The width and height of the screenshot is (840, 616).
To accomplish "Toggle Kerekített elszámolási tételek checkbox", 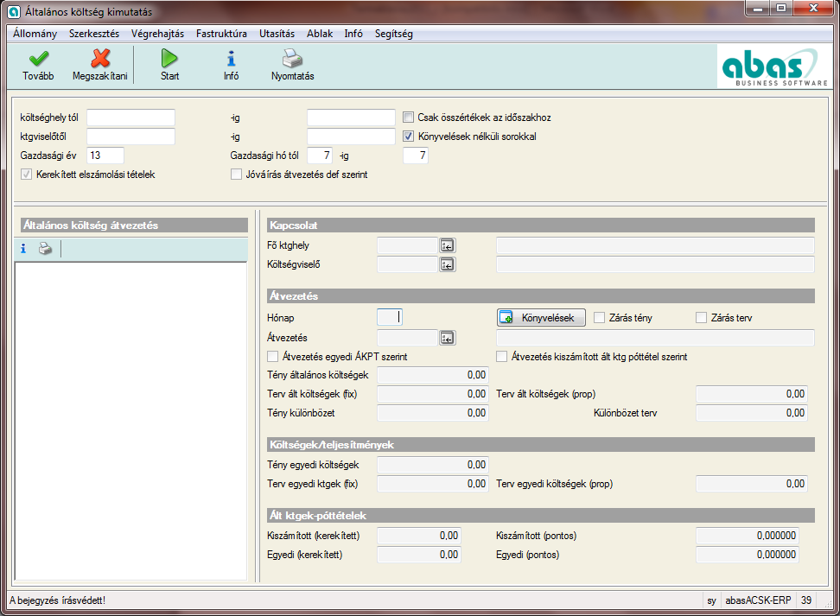I will coord(26,175).
